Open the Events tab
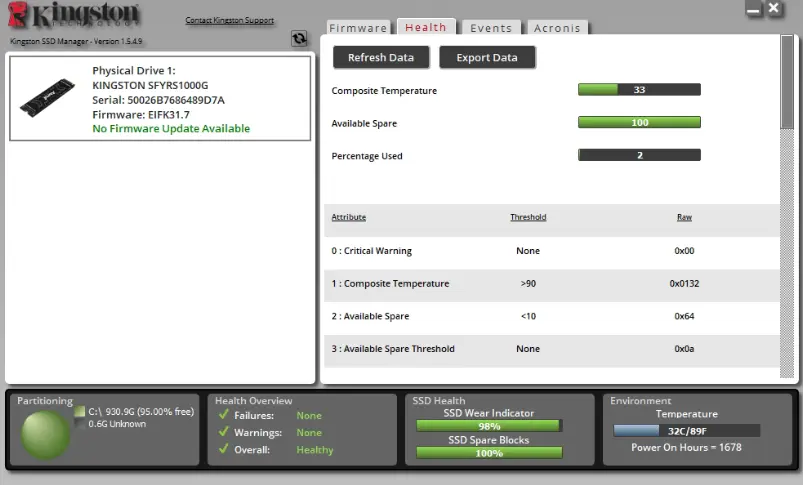Screen dimensions: 803x485 pos(491,28)
